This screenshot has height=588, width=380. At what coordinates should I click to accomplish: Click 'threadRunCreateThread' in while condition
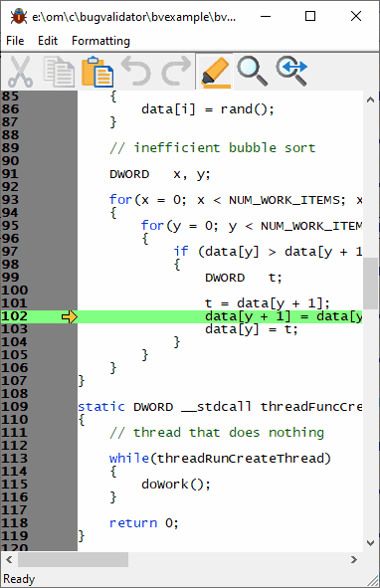pos(240,459)
